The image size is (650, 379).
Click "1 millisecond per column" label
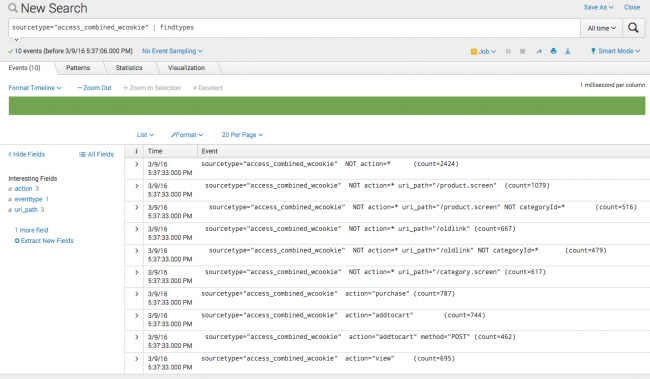pos(612,85)
